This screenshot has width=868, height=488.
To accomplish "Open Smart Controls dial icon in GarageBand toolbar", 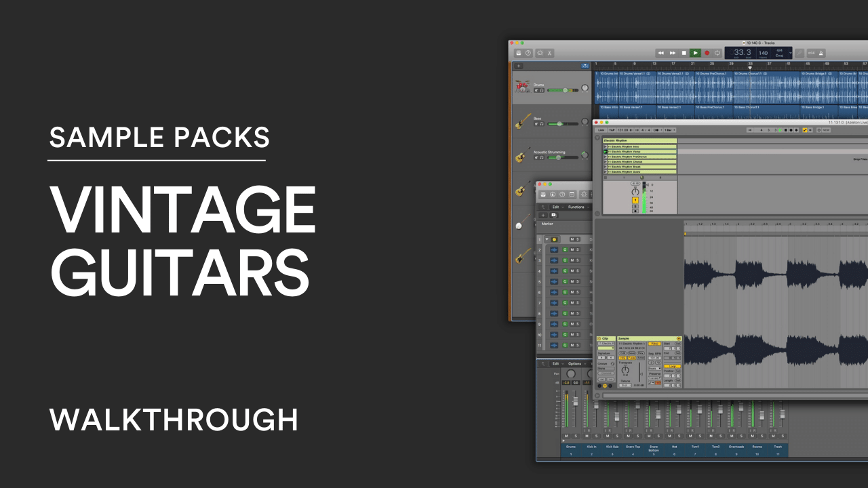I will point(540,53).
